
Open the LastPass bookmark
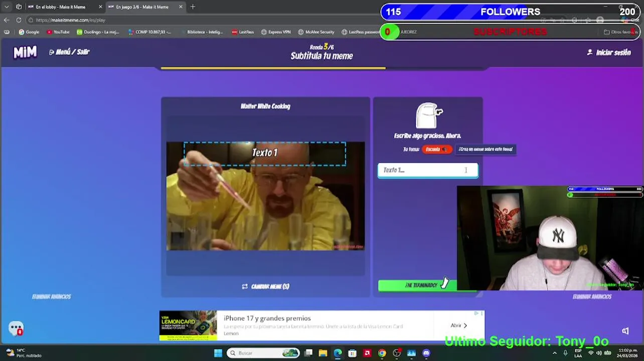coord(243,32)
